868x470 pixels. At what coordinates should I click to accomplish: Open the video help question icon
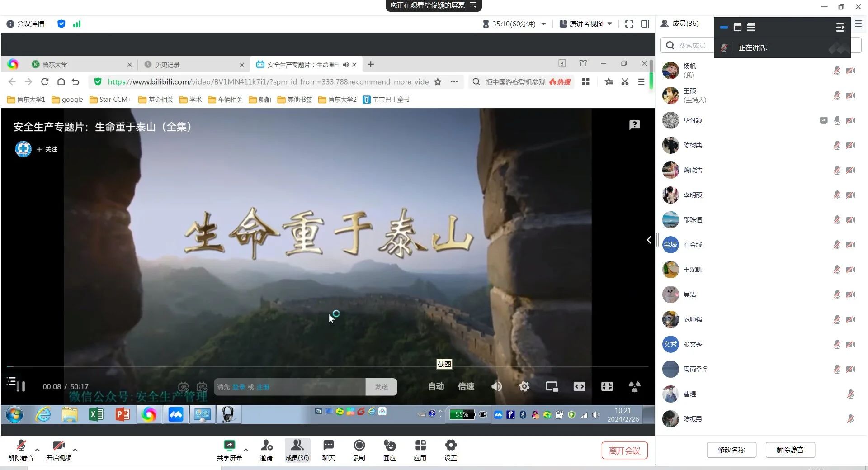coord(635,125)
